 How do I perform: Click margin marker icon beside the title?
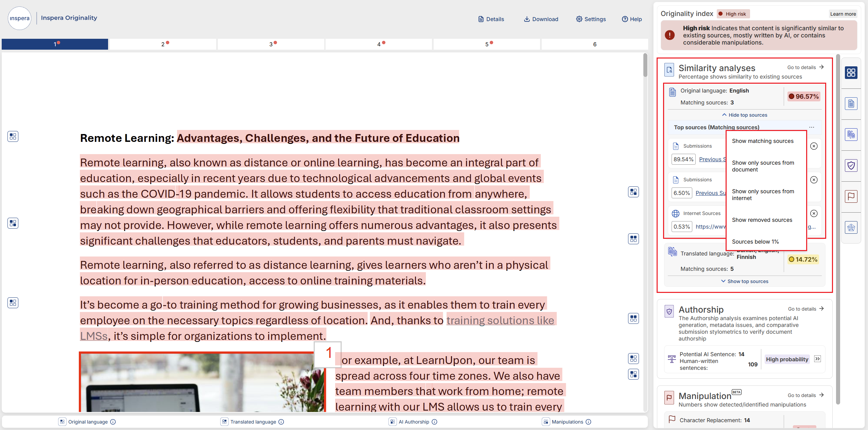click(x=13, y=136)
